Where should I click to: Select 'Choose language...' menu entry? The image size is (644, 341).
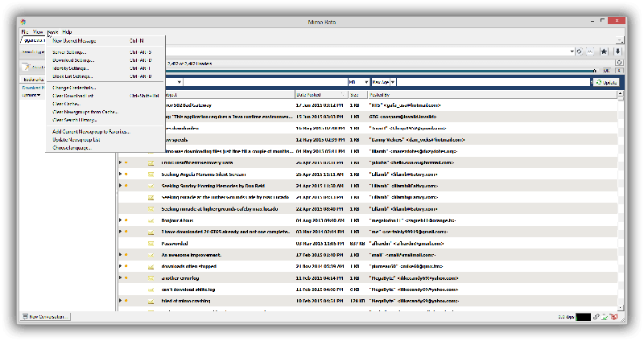pos(105,148)
